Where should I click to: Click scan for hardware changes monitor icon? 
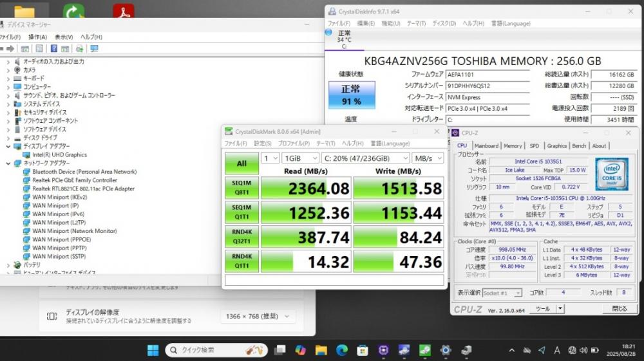click(x=94, y=49)
